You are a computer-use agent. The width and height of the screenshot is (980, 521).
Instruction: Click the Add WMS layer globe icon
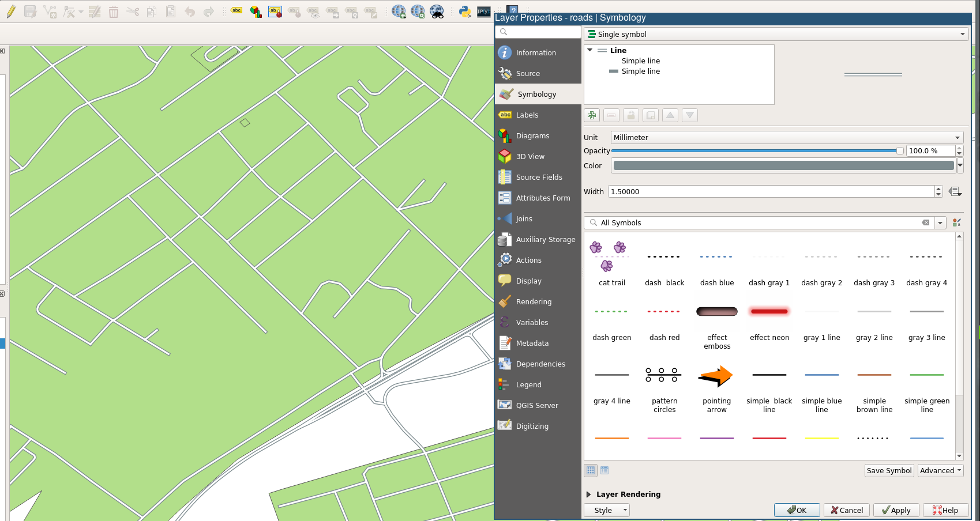point(399,12)
